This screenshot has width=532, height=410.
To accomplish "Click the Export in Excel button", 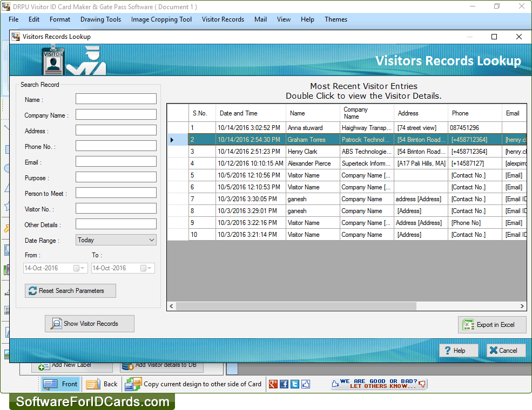I will 493,325.
